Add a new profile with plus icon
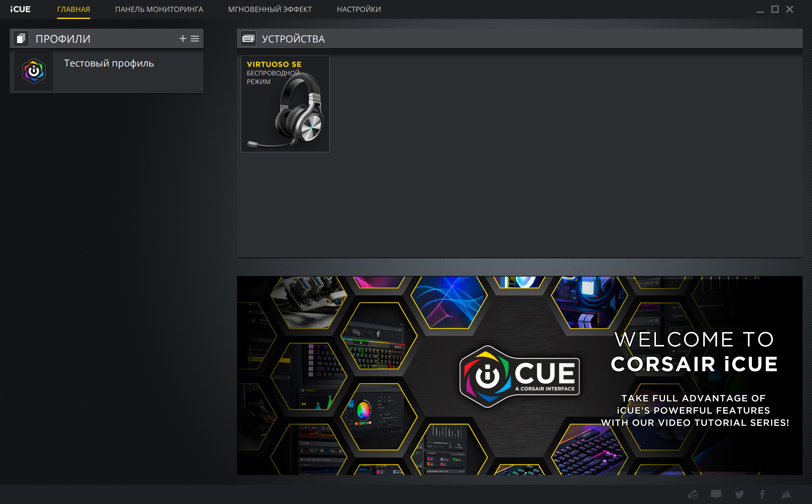The height and width of the screenshot is (504, 812). pyautogui.click(x=182, y=39)
